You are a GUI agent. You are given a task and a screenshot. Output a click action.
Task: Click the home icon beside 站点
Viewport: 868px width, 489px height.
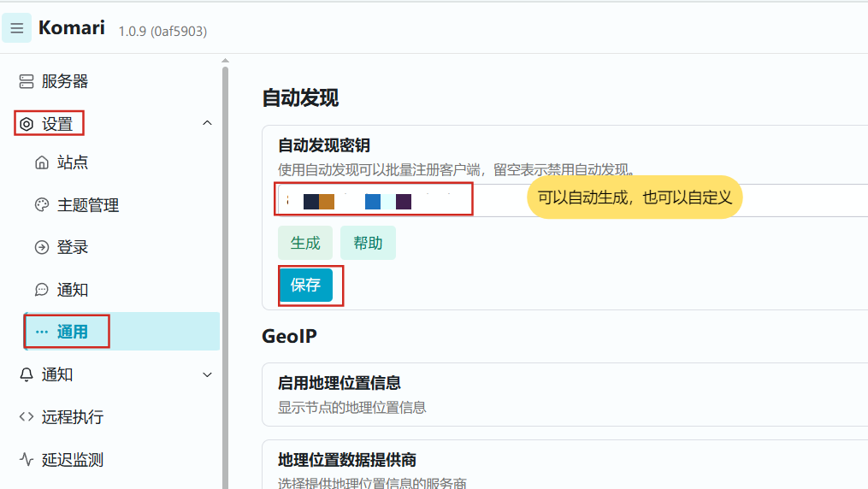(x=42, y=162)
